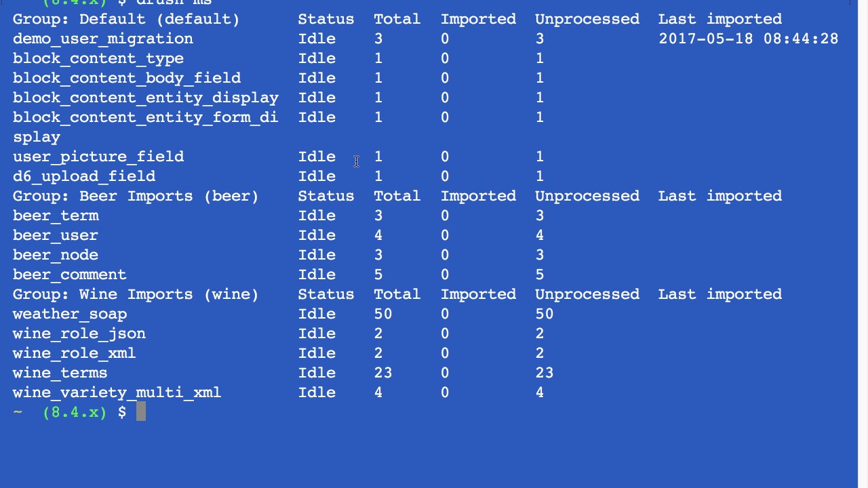Screen dimensions: 868x488
Task: Select the block_content_body_field row name
Action: coord(126,78)
